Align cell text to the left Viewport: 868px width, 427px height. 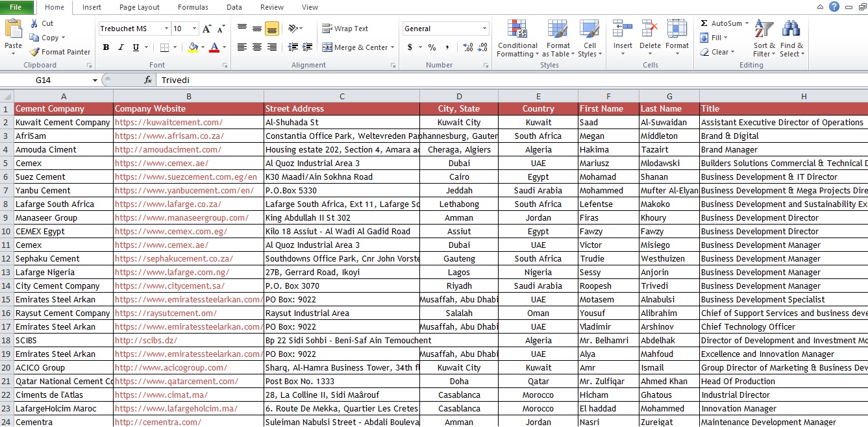[x=242, y=47]
